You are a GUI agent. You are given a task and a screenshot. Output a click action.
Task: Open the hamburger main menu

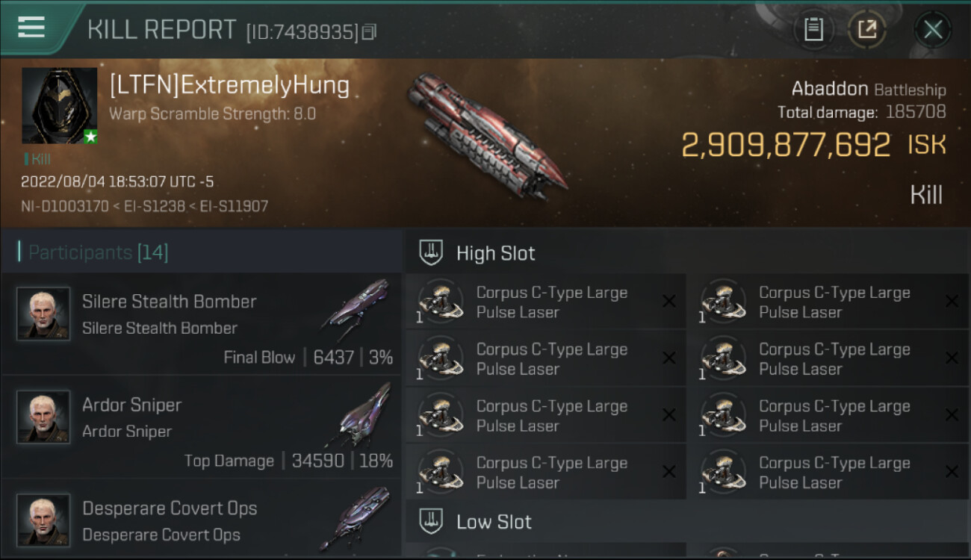pyautogui.click(x=31, y=27)
